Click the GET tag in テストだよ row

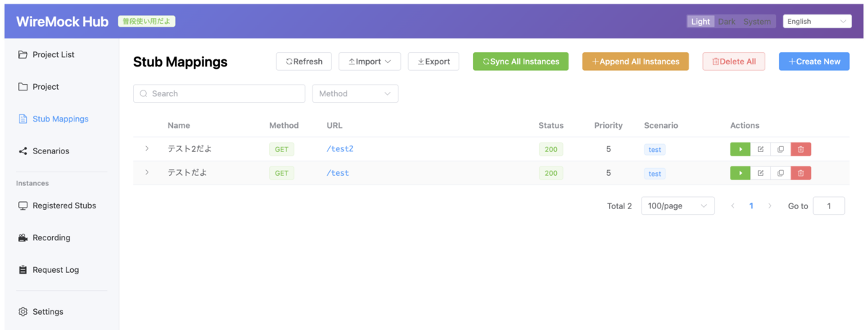pos(281,174)
